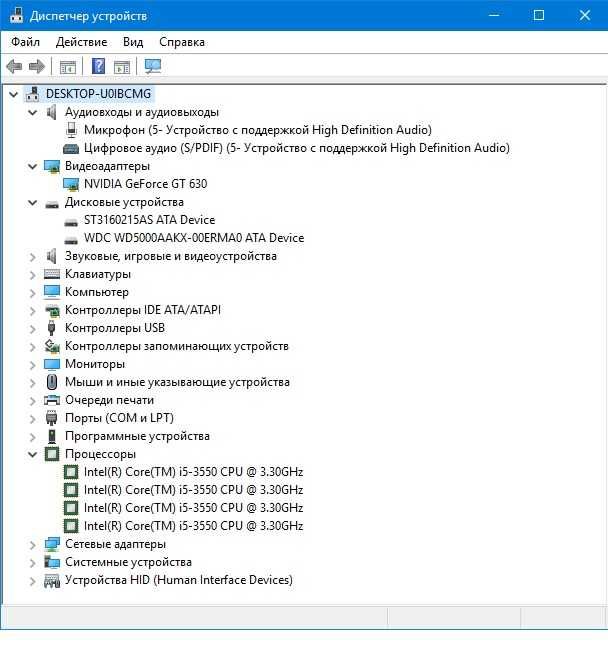Select the NVIDIA GeForce GT 630 entry
This screenshot has height=648, width=608.
coord(145,184)
